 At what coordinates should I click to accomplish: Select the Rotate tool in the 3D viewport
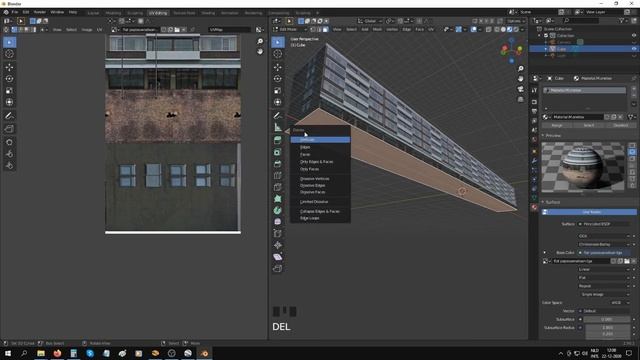point(278,78)
